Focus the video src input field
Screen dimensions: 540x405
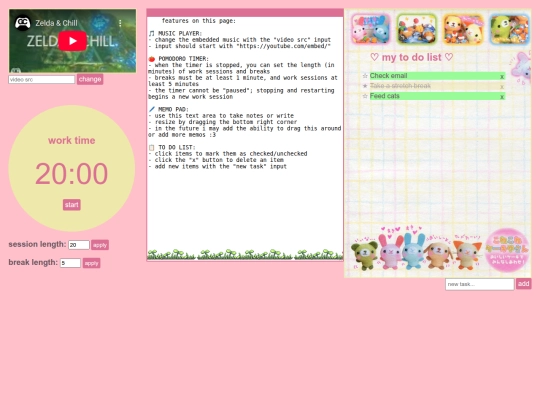[x=41, y=80]
